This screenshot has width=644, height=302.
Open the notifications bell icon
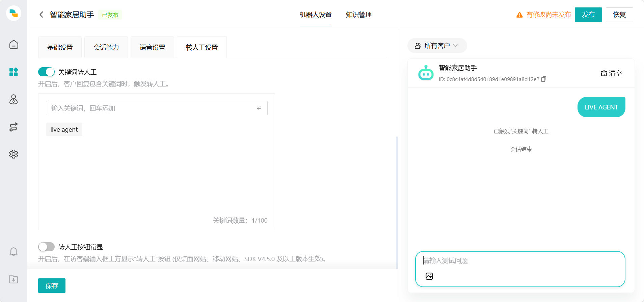coord(14,252)
